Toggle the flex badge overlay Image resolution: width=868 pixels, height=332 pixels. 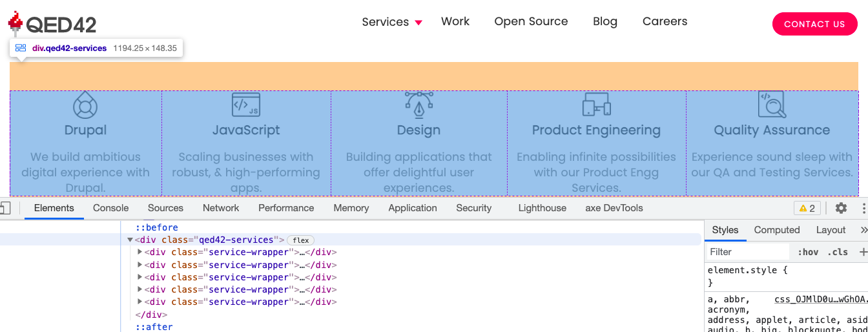pos(300,240)
